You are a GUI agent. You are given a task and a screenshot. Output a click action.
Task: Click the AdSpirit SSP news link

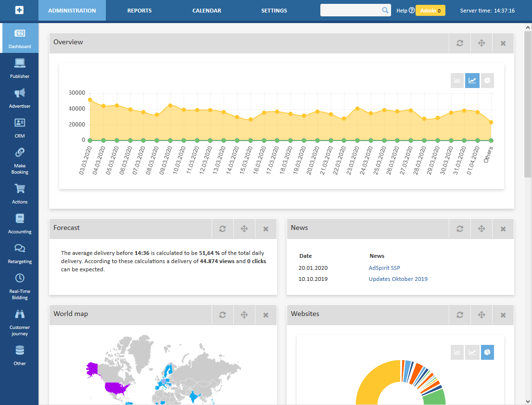[384, 268]
